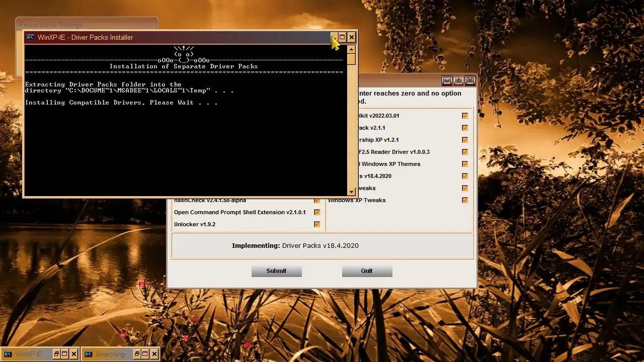Click the console scrollbar thumb
644x362 pixels.
[351, 59]
